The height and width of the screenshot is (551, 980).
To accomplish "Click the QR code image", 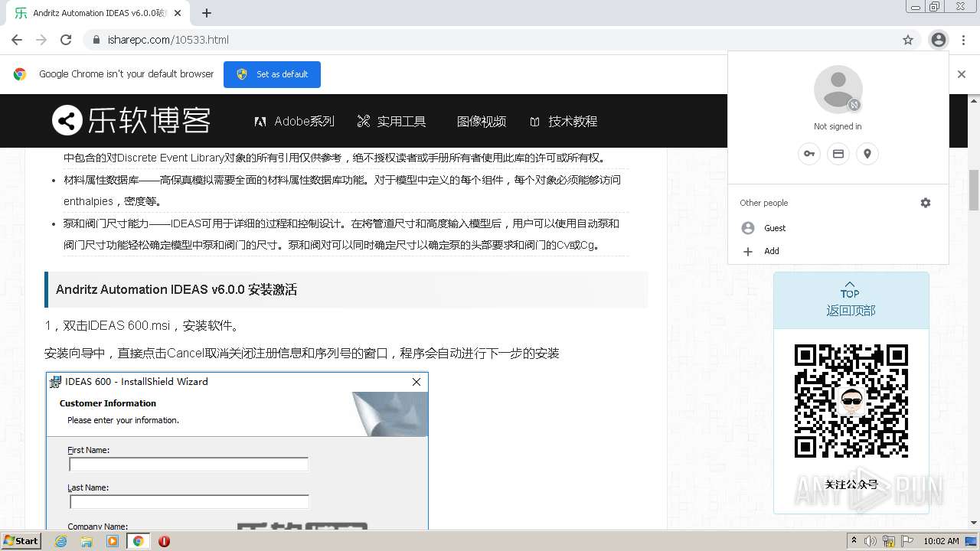I will (851, 401).
